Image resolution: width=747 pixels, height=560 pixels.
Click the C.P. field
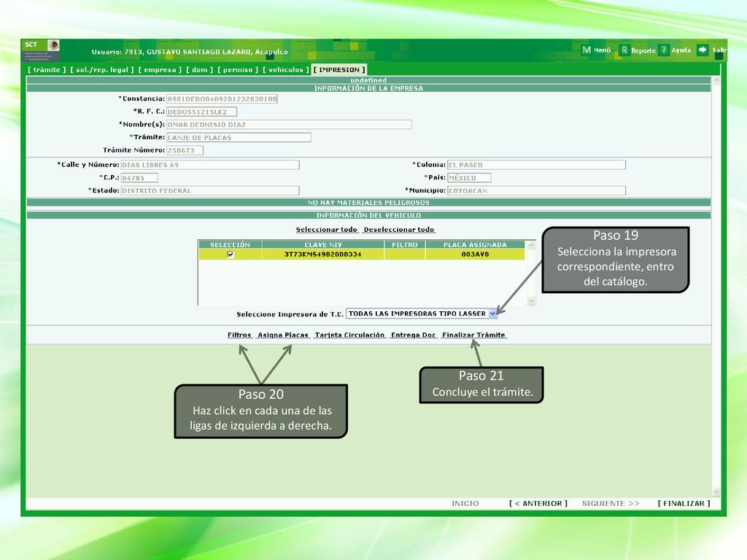139,178
